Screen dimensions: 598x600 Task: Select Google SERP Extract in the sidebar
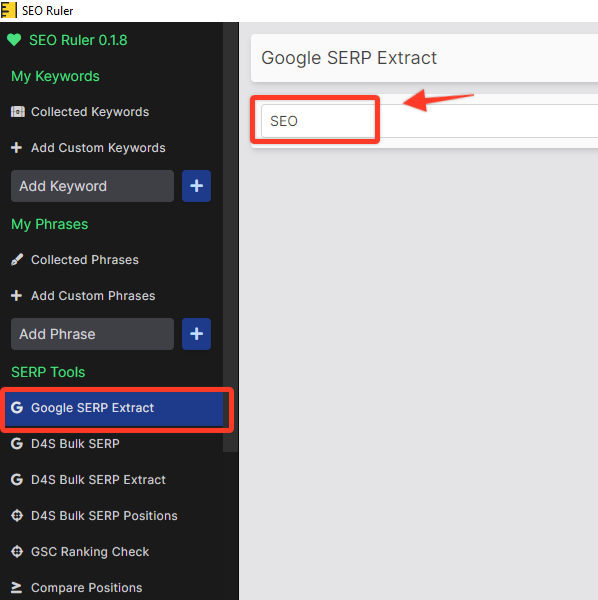[114, 408]
